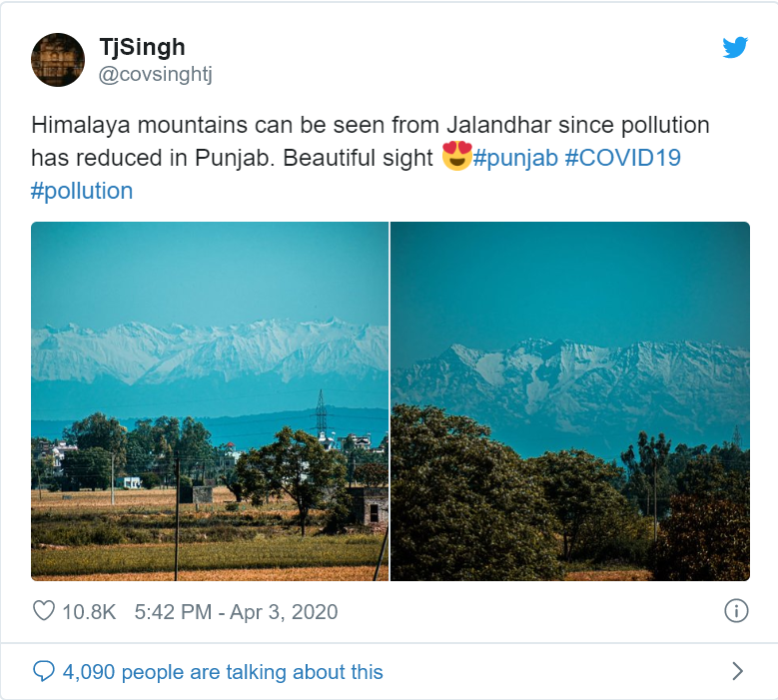Open '4,090 people are talking about this'

223,672
